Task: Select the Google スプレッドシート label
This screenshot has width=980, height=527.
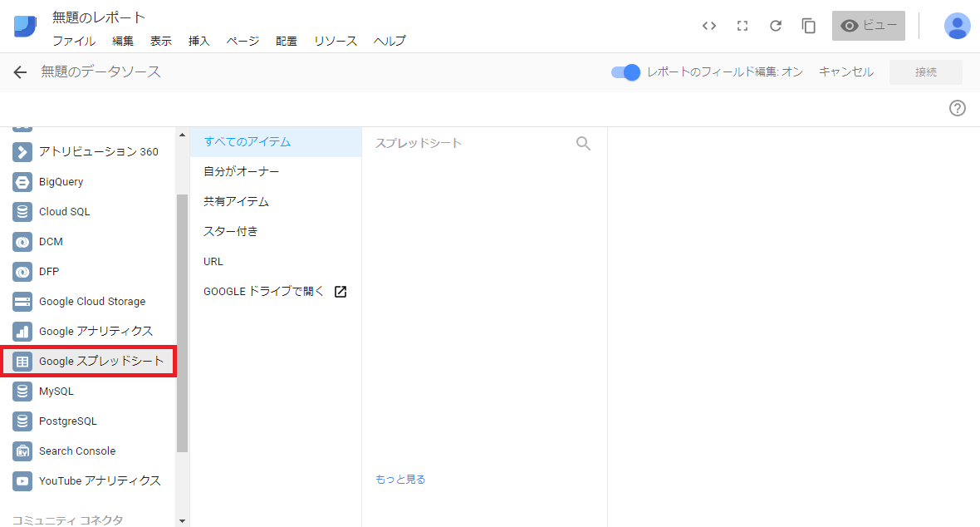Action: pos(101,361)
